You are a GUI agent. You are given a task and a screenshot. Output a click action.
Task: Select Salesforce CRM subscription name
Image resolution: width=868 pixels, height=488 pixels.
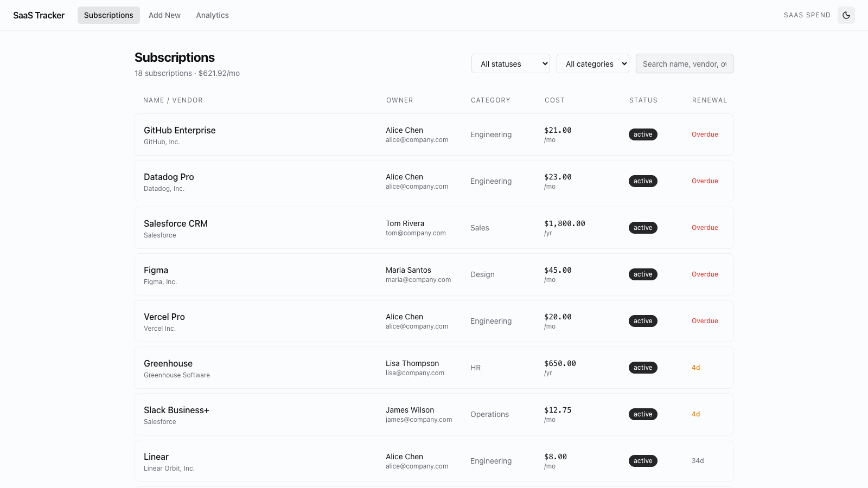pyautogui.click(x=176, y=223)
